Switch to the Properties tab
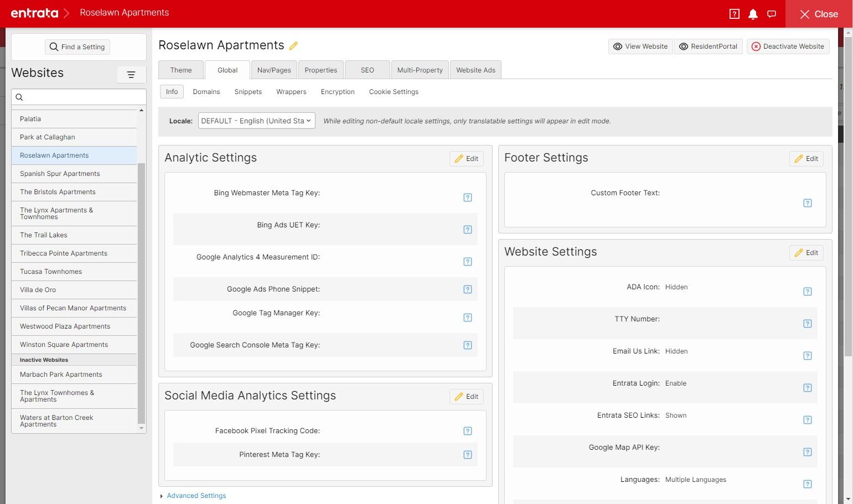The image size is (853, 504). point(321,70)
